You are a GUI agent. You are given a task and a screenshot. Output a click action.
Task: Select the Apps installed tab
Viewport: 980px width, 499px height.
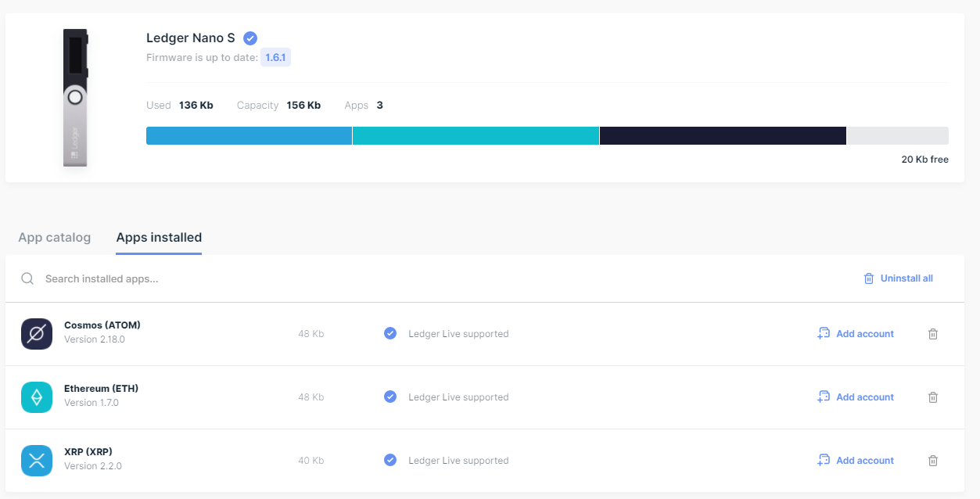[x=159, y=237]
